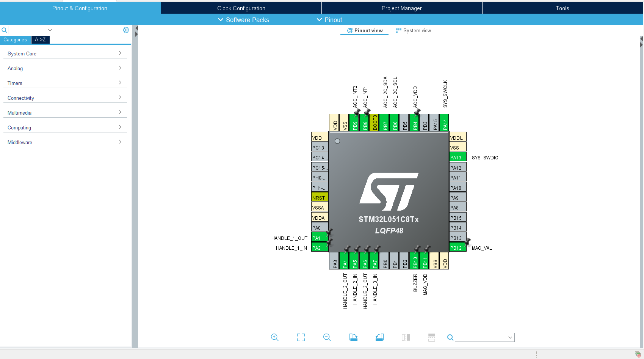Rotate the chip counter-clockwise icon

tap(379, 337)
